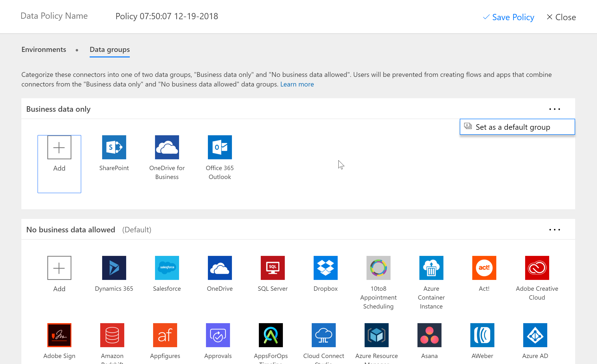Open the Learn more link

tap(297, 84)
